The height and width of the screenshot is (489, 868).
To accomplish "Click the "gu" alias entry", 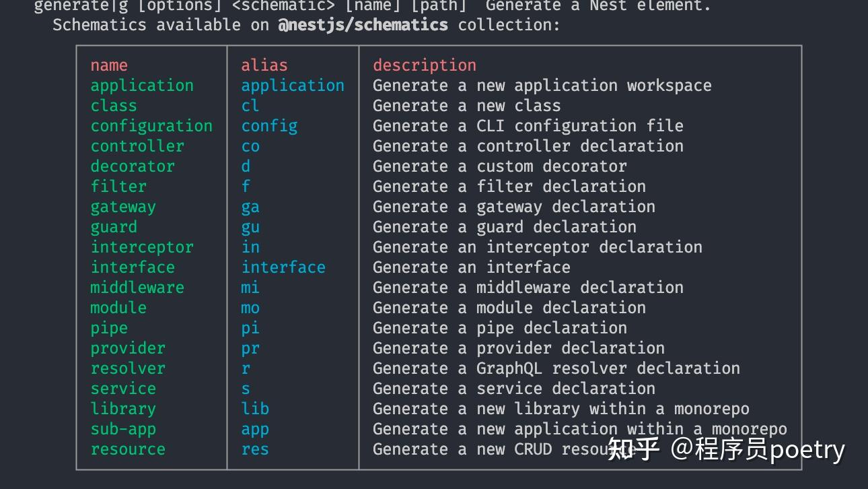I will [x=250, y=227].
